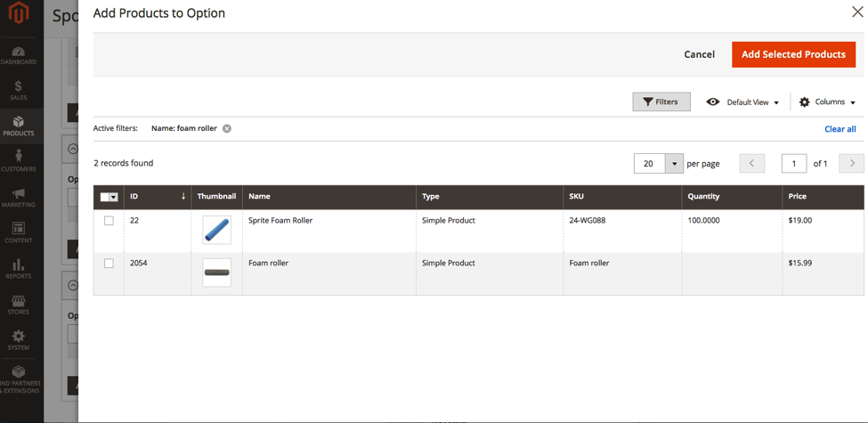
Task: Sort the grid by Price column
Action: pos(797,197)
